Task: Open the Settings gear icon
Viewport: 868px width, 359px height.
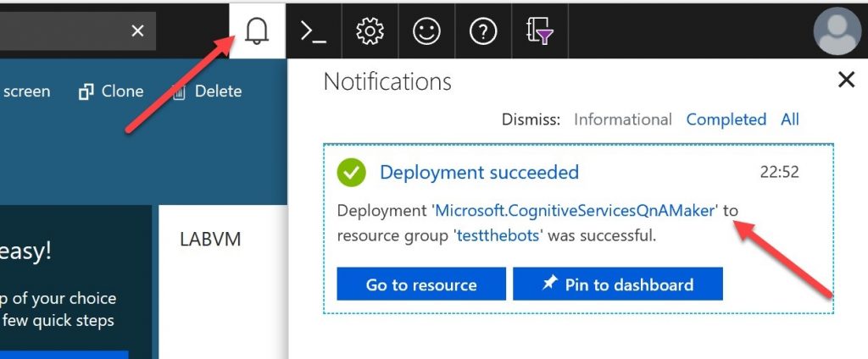Action: 370,31
